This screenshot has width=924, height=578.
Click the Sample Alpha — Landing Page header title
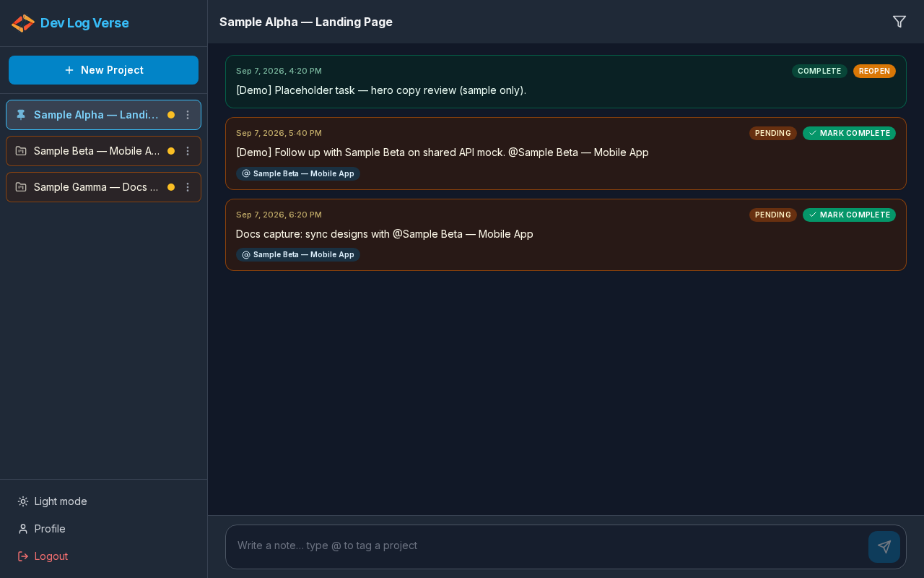click(x=306, y=22)
